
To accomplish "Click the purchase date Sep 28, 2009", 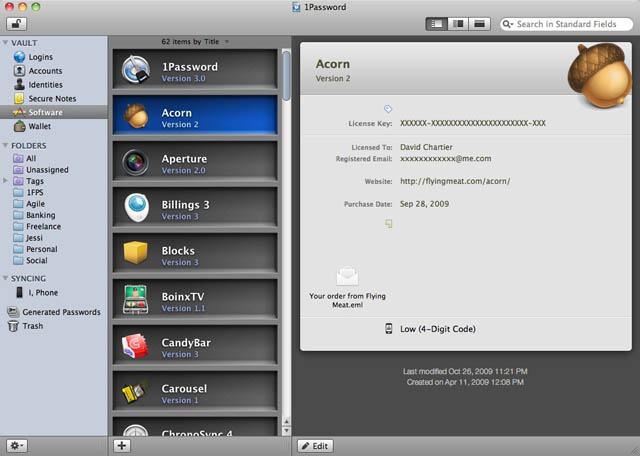I will pos(424,204).
